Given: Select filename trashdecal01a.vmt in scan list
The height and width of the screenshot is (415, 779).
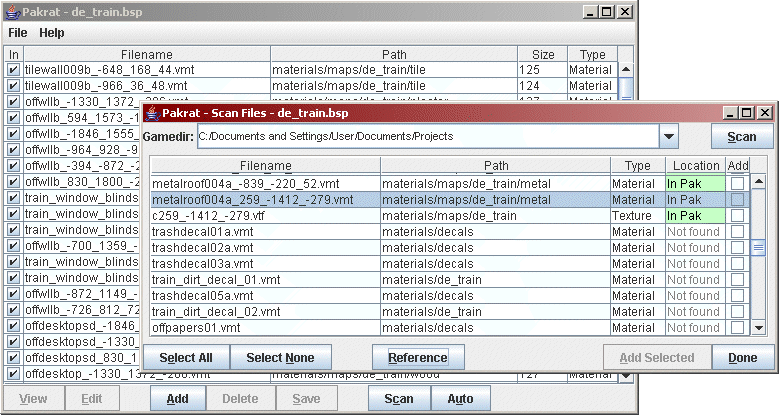Looking at the screenshot, I should pos(203,232).
